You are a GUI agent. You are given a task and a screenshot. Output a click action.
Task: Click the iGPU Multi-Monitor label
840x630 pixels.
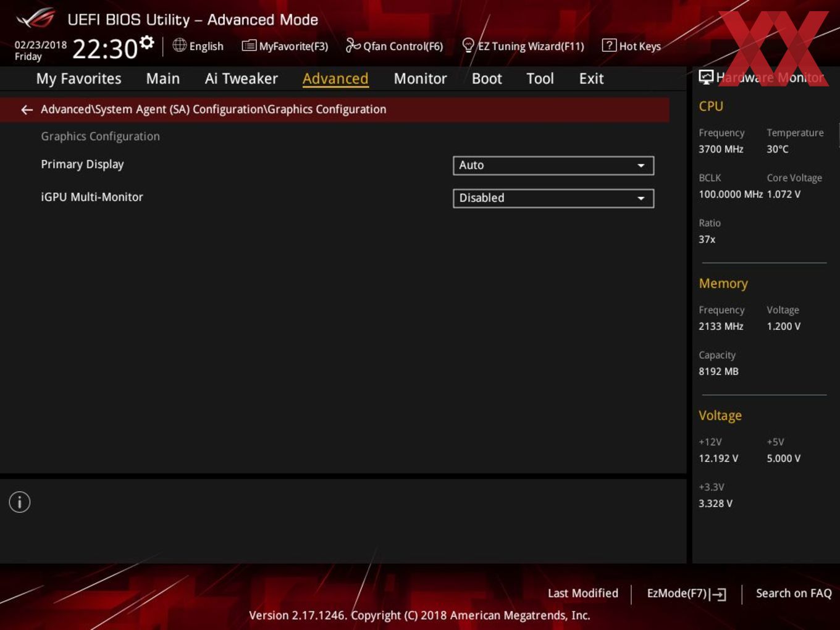(x=92, y=197)
